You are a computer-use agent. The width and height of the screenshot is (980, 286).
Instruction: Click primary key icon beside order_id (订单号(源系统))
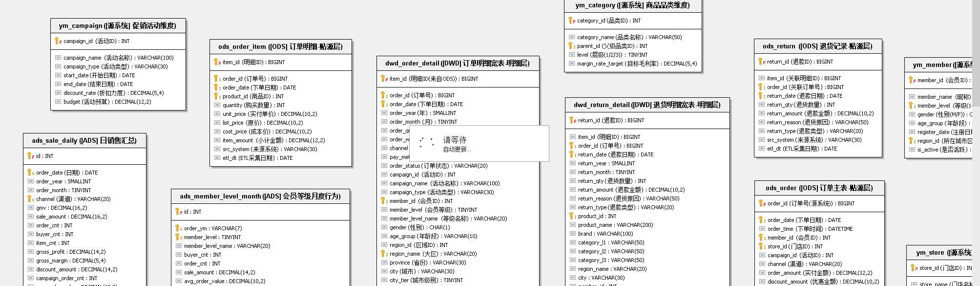[x=762, y=203]
